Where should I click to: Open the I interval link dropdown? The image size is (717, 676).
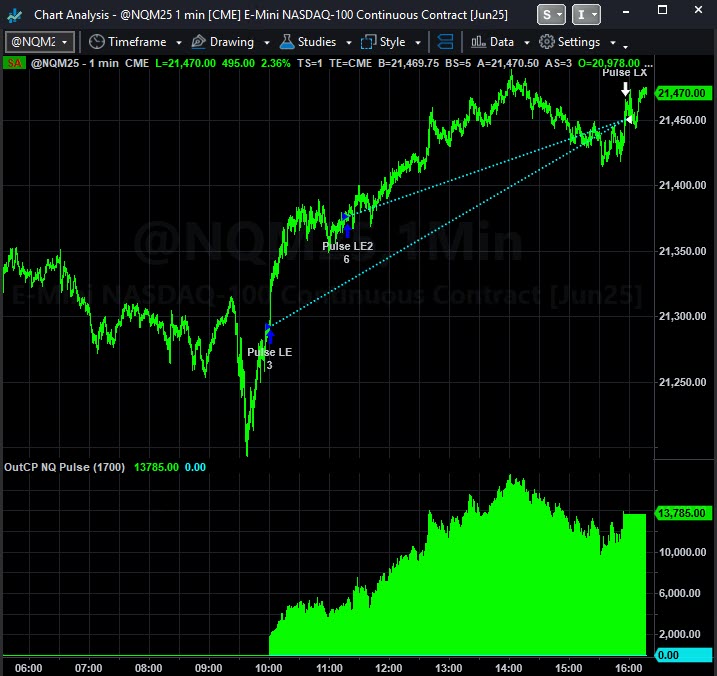(586, 15)
